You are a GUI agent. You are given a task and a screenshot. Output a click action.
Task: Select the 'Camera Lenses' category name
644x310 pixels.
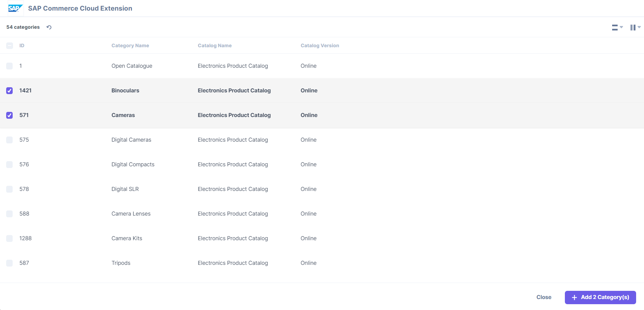131,214
